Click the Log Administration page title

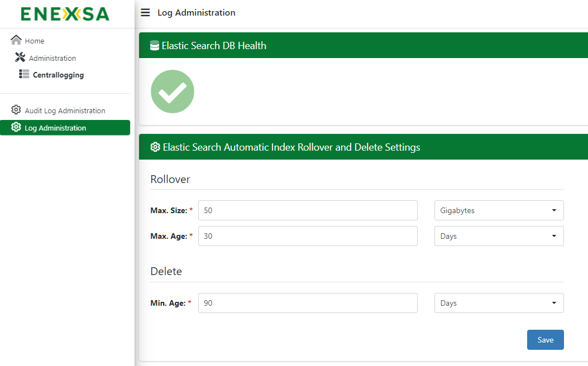point(197,13)
